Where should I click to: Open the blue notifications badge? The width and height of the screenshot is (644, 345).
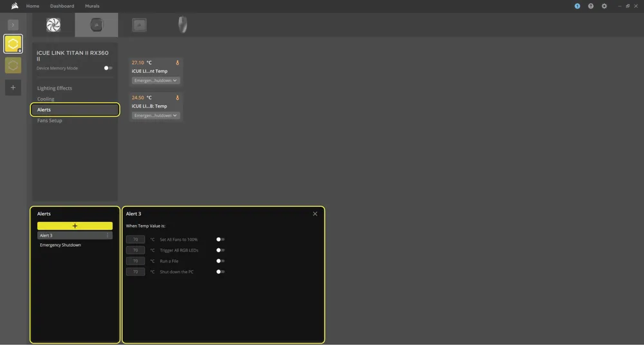tap(577, 6)
